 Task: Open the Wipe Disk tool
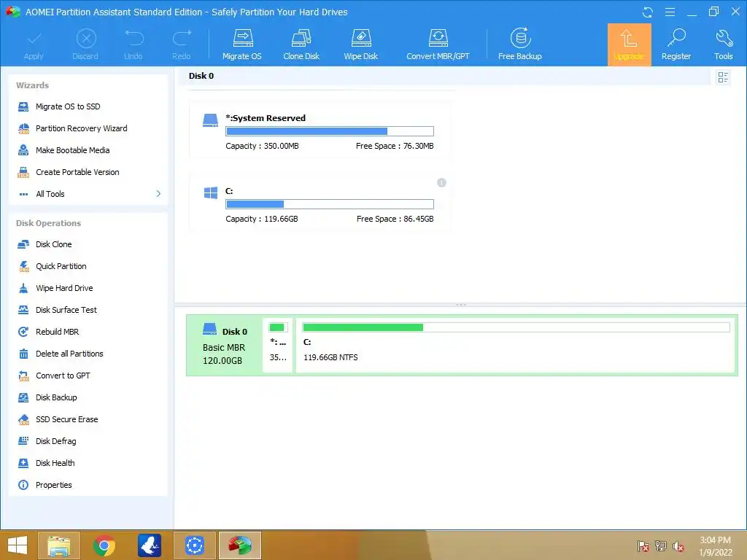[x=360, y=44]
